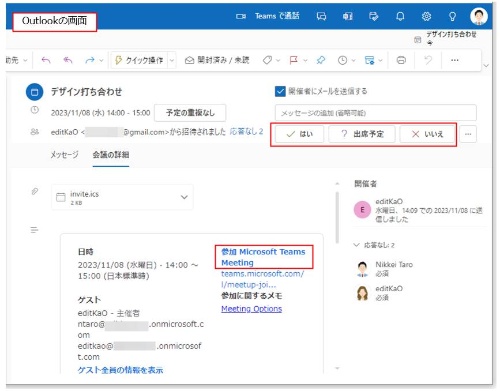Expand the ribbon chevron at far right

486,66
